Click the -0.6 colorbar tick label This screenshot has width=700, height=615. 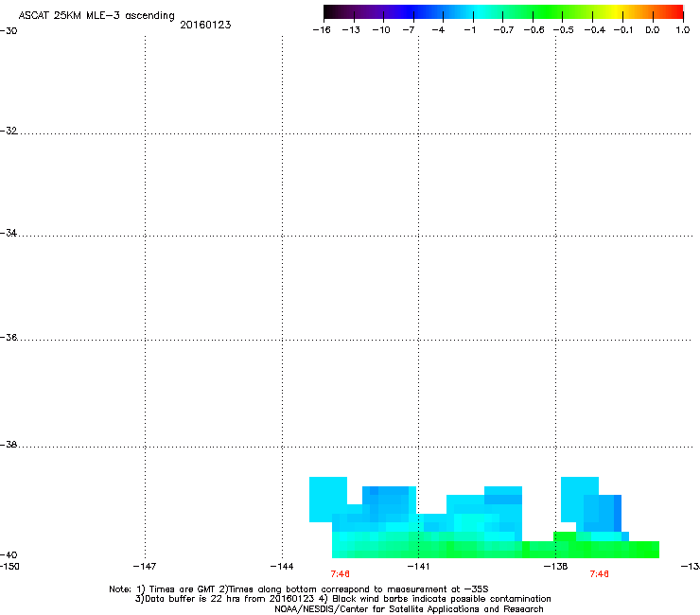(534, 30)
